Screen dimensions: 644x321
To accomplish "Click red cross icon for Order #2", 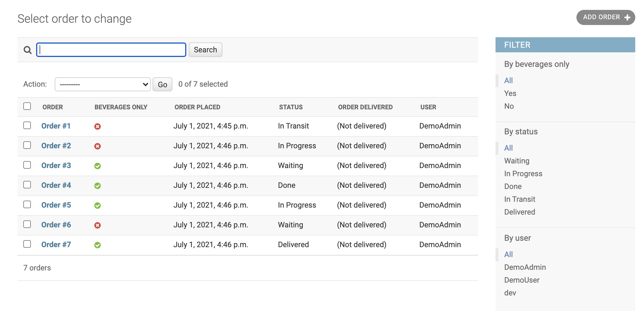I will 98,146.
